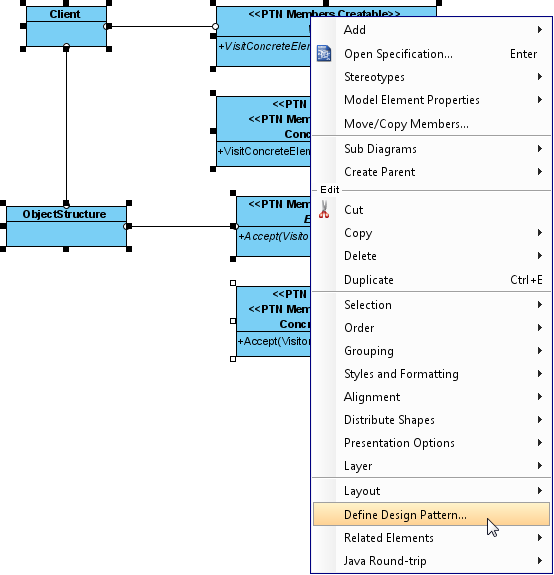Open the Java Round-trip submenu

pos(431,561)
